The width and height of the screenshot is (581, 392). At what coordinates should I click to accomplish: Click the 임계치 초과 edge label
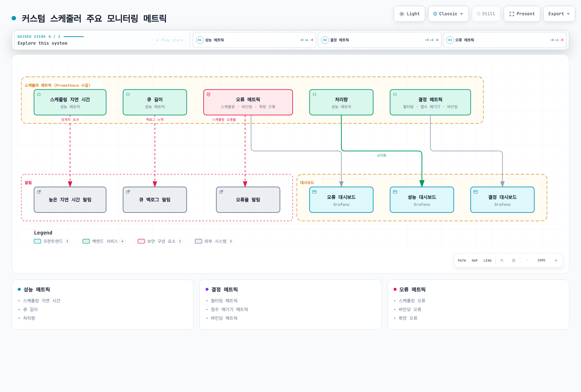(70, 120)
